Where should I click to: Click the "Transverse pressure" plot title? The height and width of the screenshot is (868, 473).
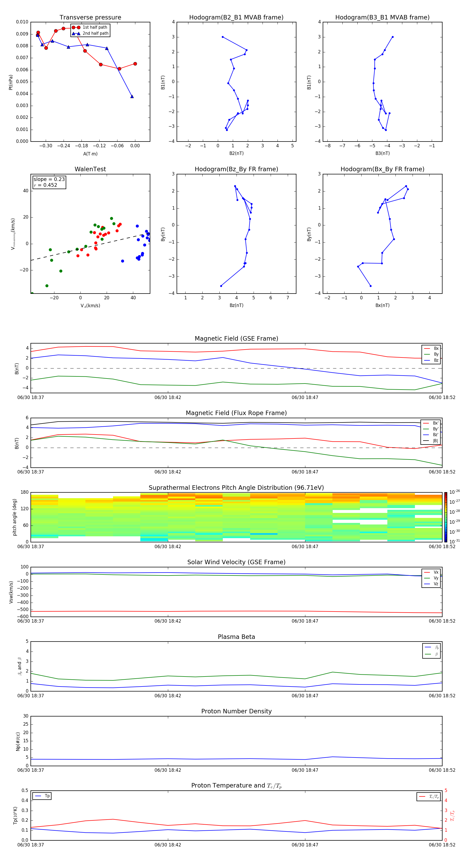coord(90,17)
